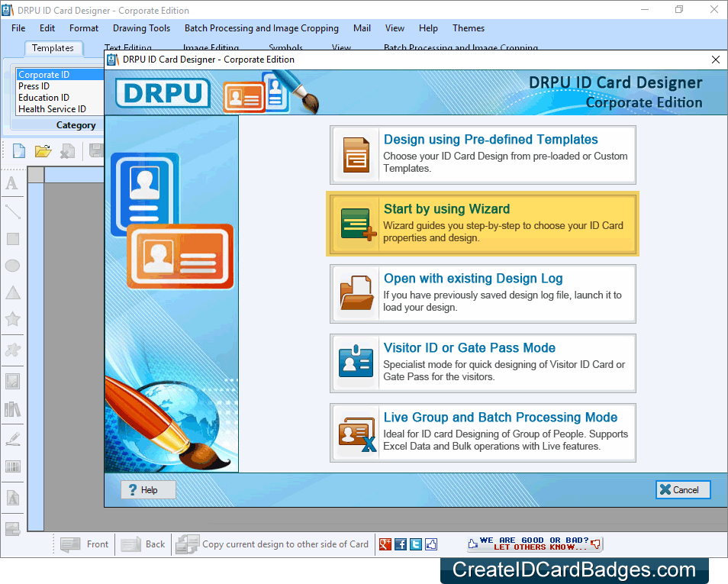Open the Drawing Tools menu
This screenshot has width=728, height=584.
point(142,28)
